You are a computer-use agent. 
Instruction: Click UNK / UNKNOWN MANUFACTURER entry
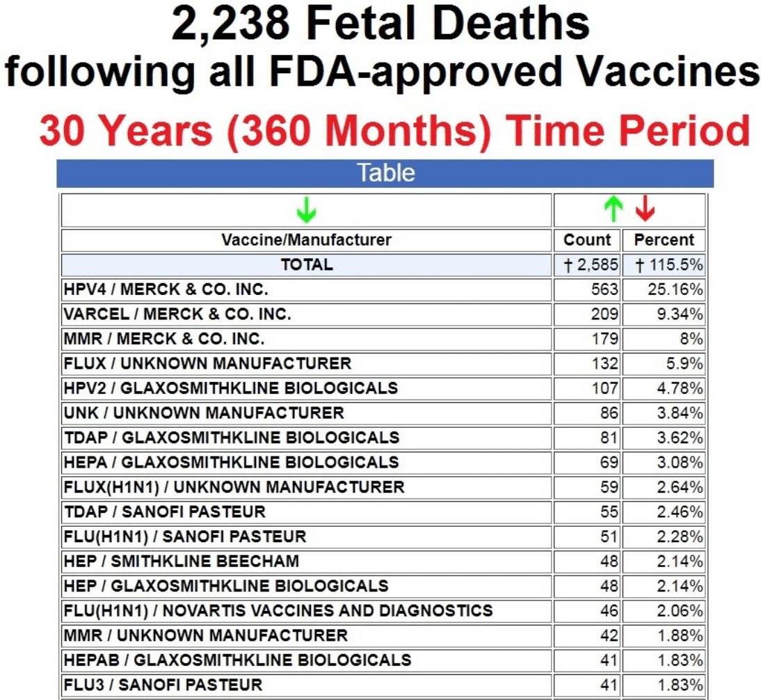click(204, 413)
